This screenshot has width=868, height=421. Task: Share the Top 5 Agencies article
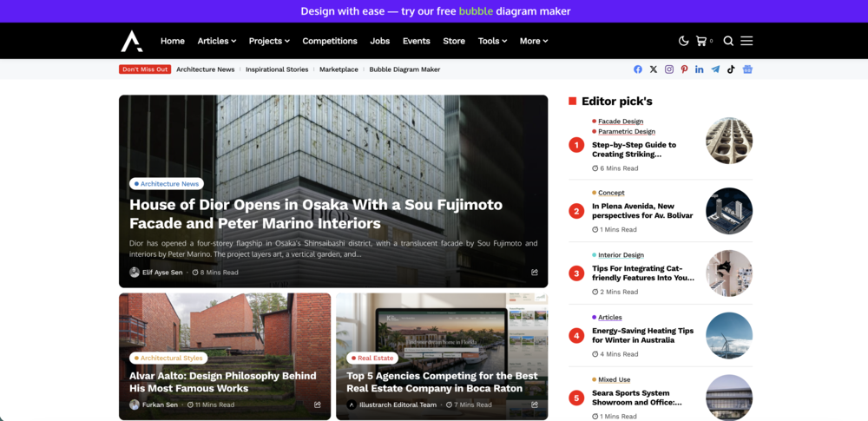pos(535,405)
